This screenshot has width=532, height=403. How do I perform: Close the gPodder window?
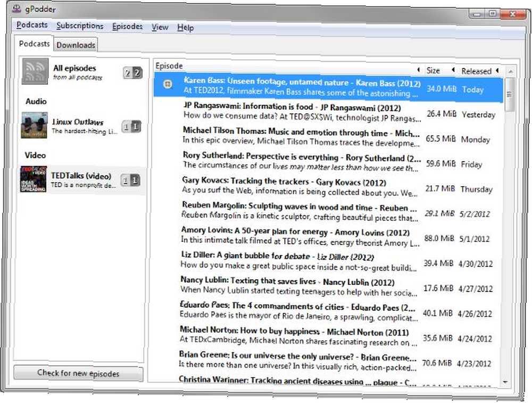[513, 14]
